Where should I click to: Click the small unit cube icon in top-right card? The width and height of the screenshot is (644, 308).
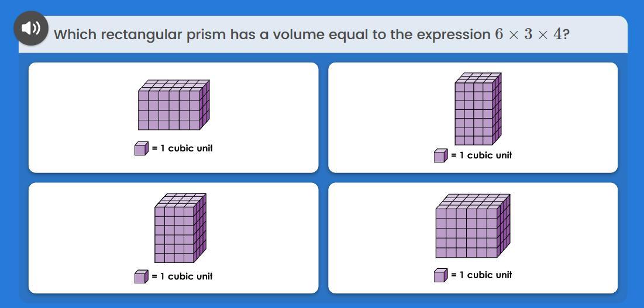[440, 156]
